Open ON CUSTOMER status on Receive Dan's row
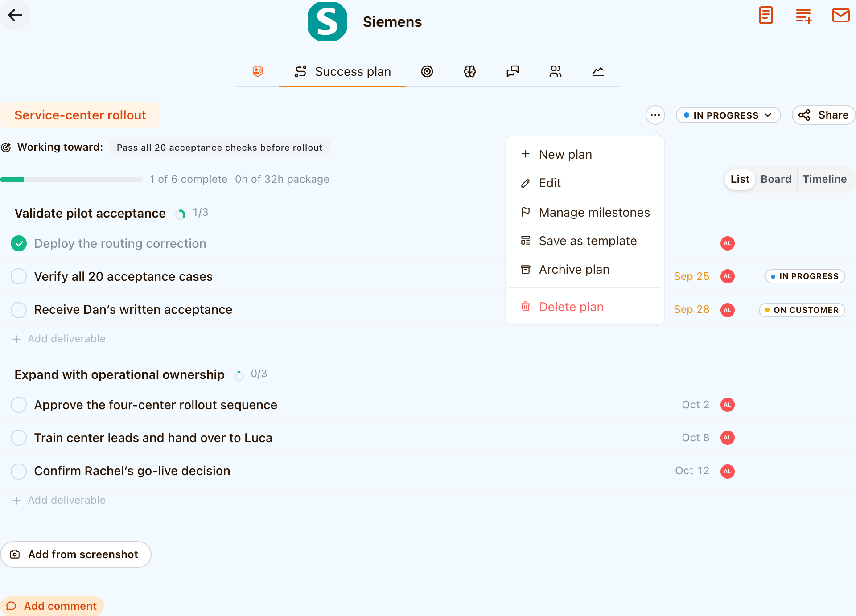 tap(802, 310)
